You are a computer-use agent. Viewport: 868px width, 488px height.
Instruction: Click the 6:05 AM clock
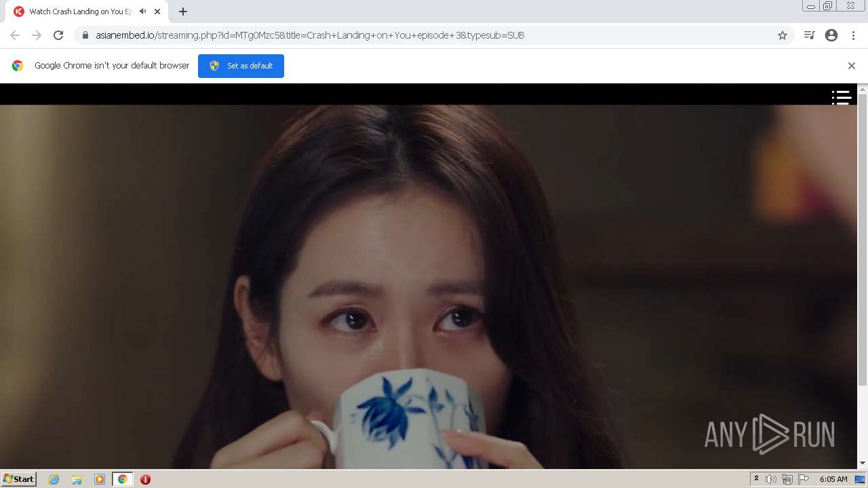coord(833,479)
